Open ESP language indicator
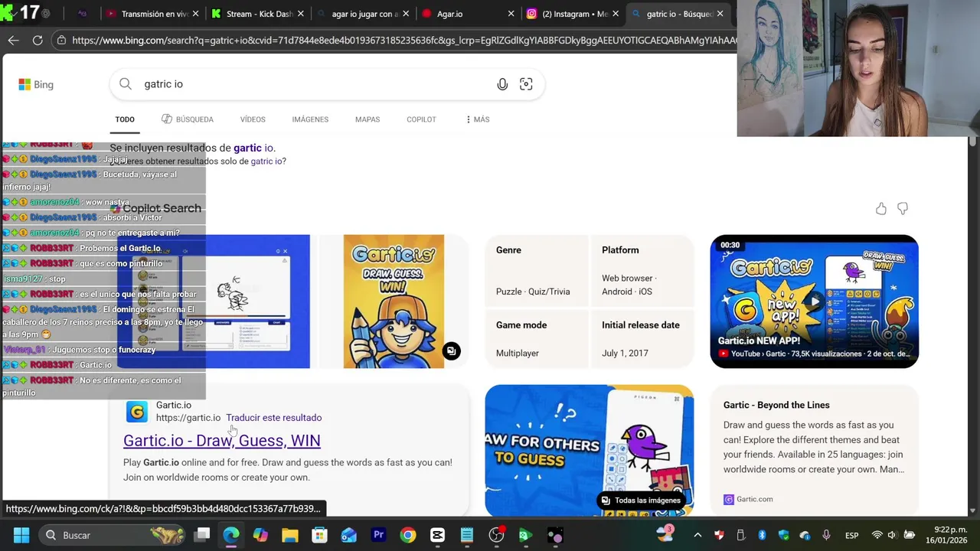The height and width of the screenshot is (551, 980). (851, 535)
